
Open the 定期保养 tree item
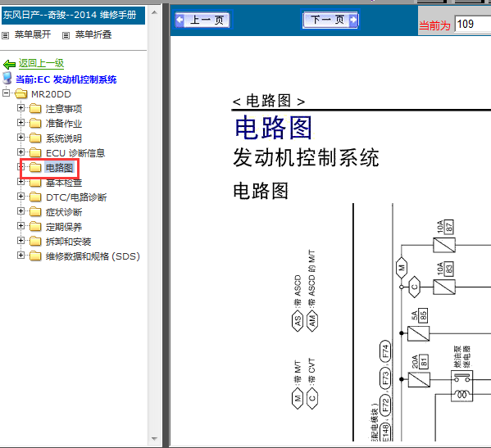tap(64, 227)
